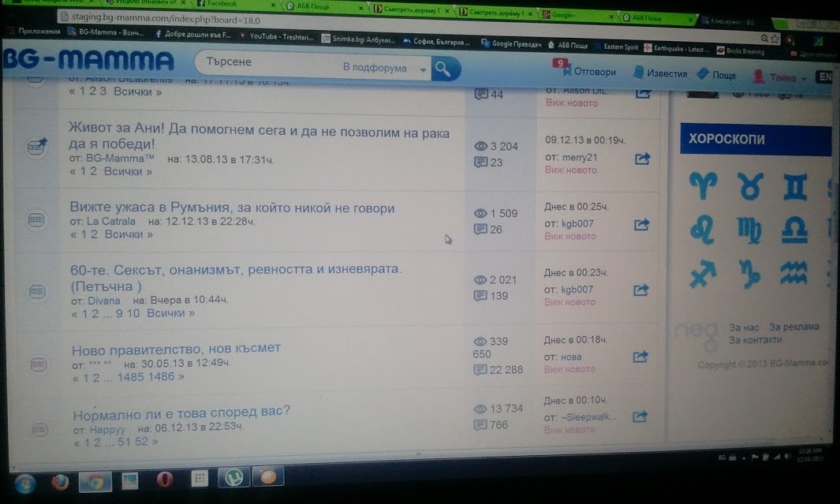Go to last post arrow for Нормално ли е topic
The image size is (840, 504).
point(640,416)
